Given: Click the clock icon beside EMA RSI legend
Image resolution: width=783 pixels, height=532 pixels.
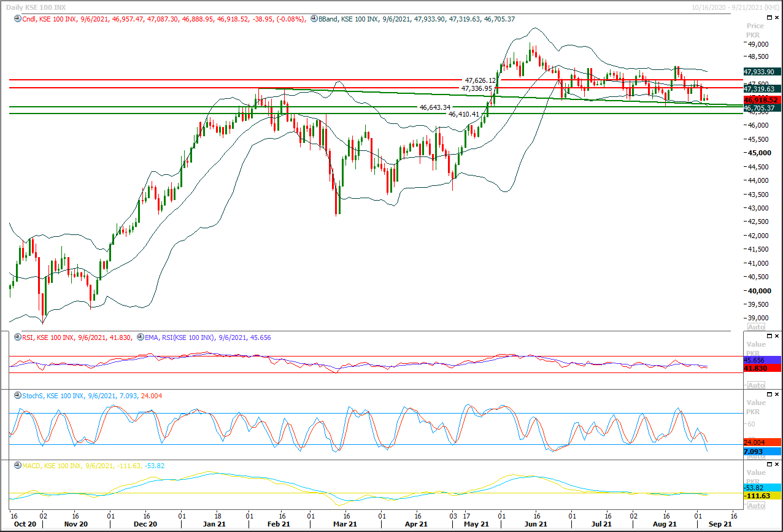Looking at the screenshot, I should [x=140, y=337].
